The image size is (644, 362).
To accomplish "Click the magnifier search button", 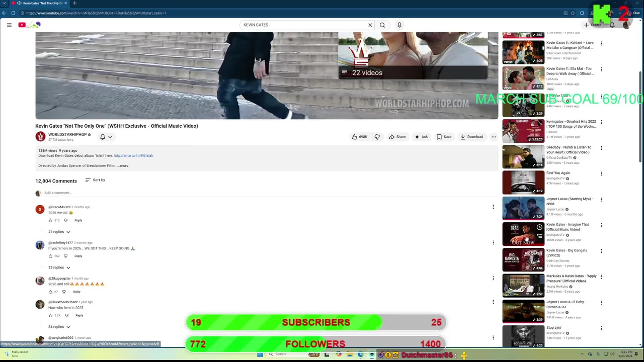I will [382, 25].
